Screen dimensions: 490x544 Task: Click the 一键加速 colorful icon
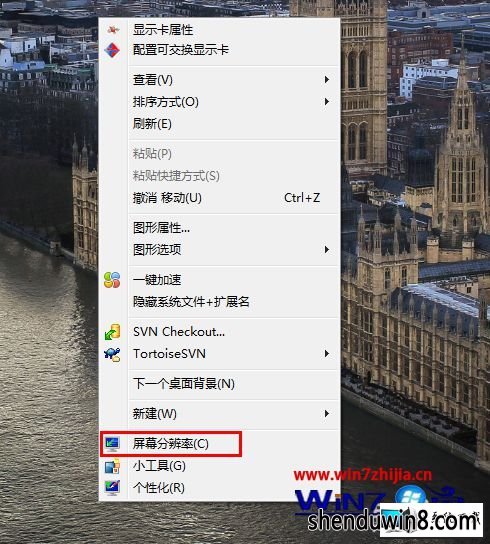click(112, 280)
